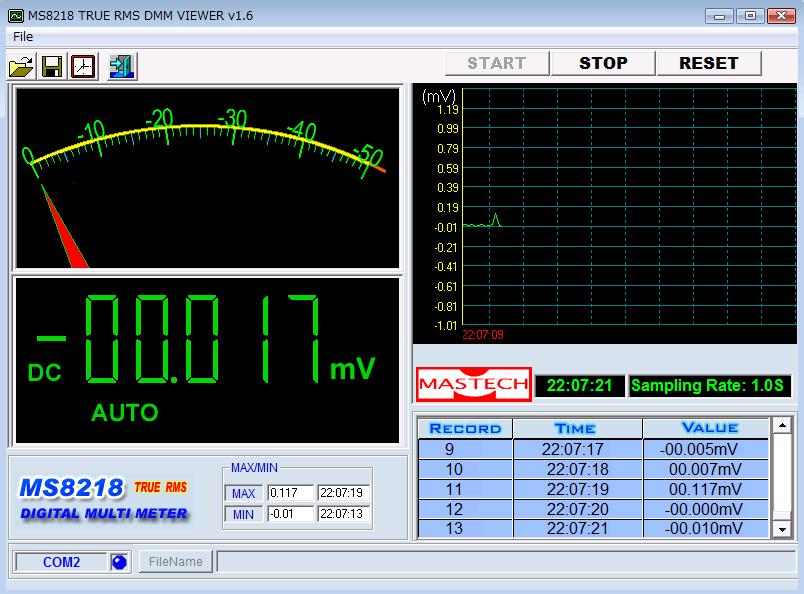Click the (mV) axis label on graph
Viewport: 804px width, 594px height.
(439, 96)
